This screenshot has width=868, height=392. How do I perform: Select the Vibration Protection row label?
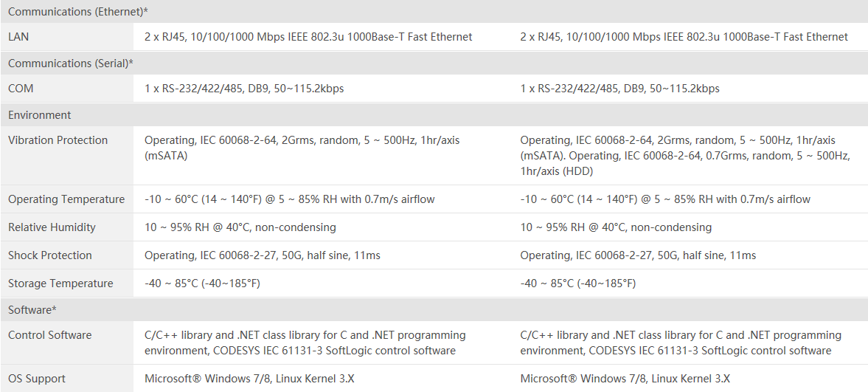click(58, 140)
